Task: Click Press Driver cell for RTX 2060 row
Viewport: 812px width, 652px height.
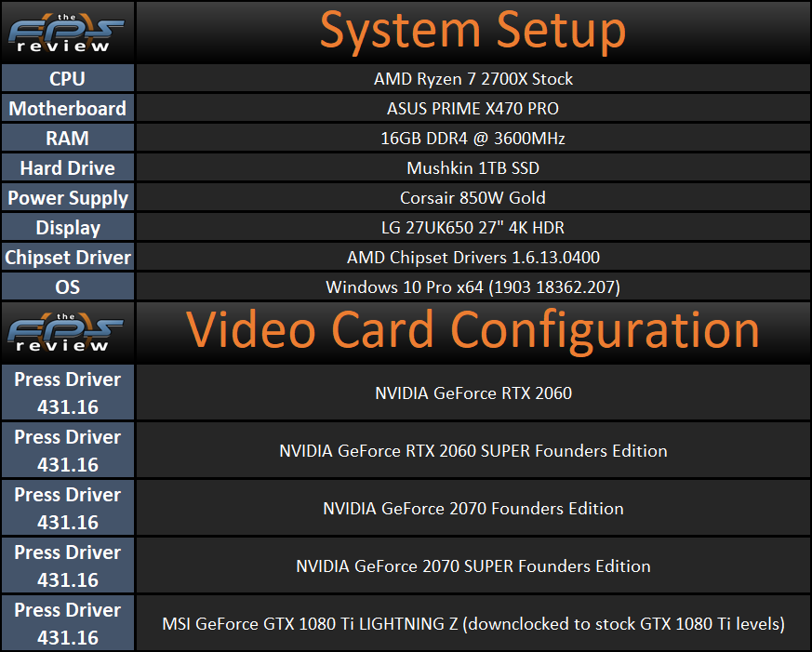Action: pyautogui.click(x=68, y=393)
